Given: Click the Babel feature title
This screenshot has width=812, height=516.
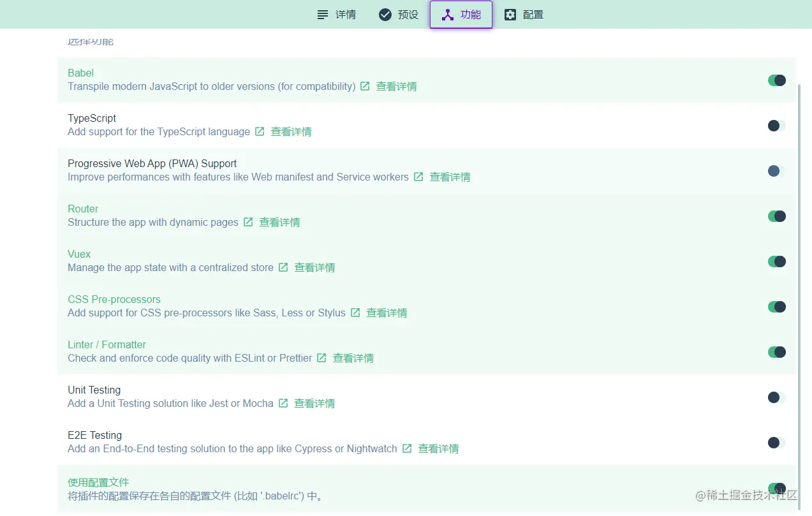Looking at the screenshot, I should [81, 73].
